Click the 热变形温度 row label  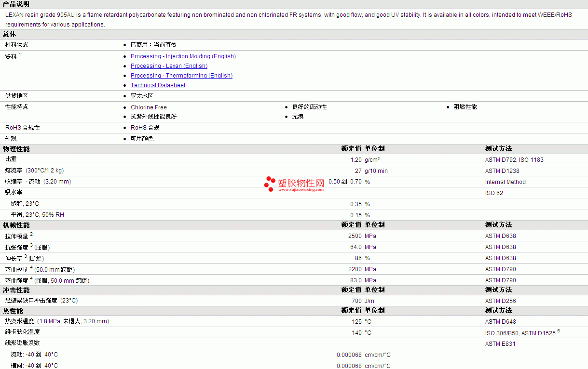(x=57, y=321)
